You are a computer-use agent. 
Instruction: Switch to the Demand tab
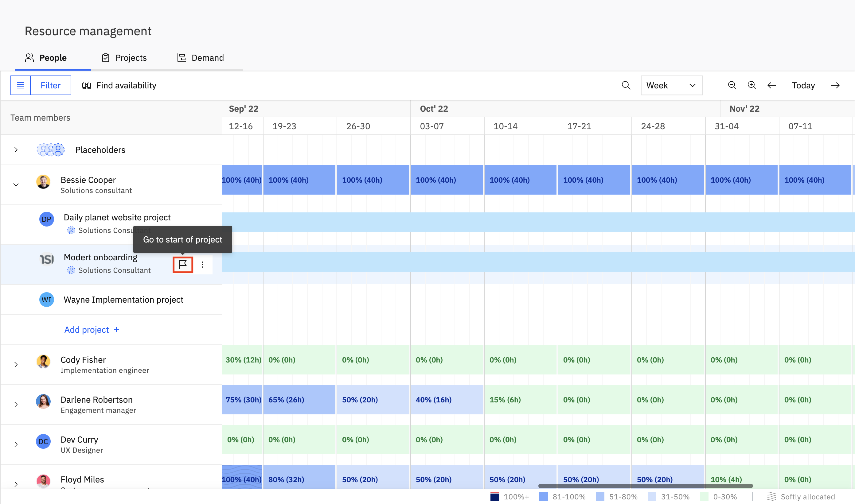pos(201,58)
